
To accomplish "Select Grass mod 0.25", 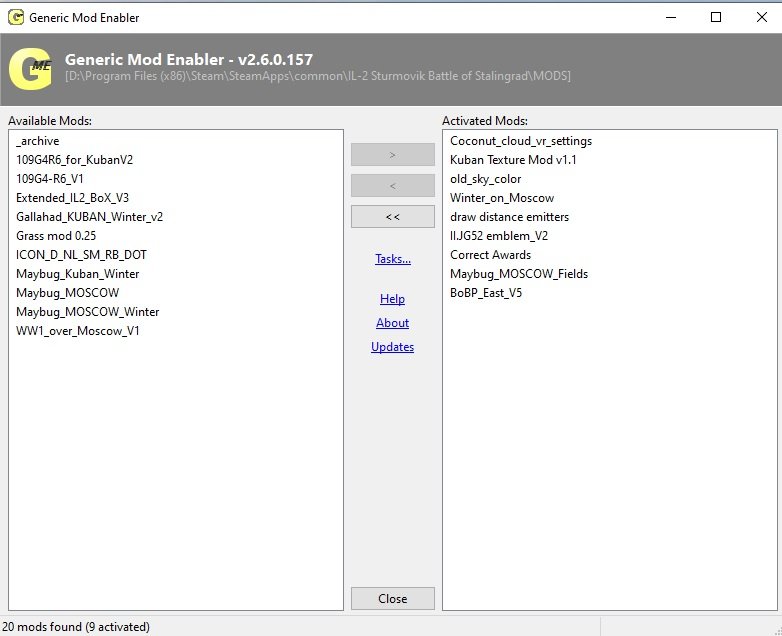I will pos(56,236).
